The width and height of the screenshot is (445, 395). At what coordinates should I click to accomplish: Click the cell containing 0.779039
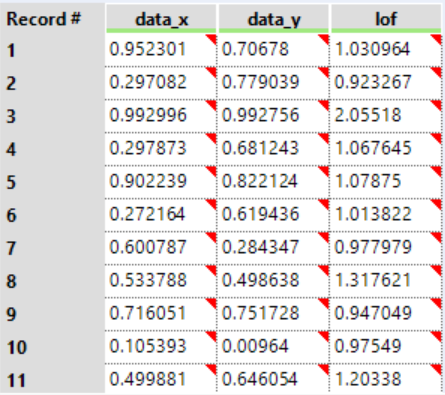coord(273,83)
